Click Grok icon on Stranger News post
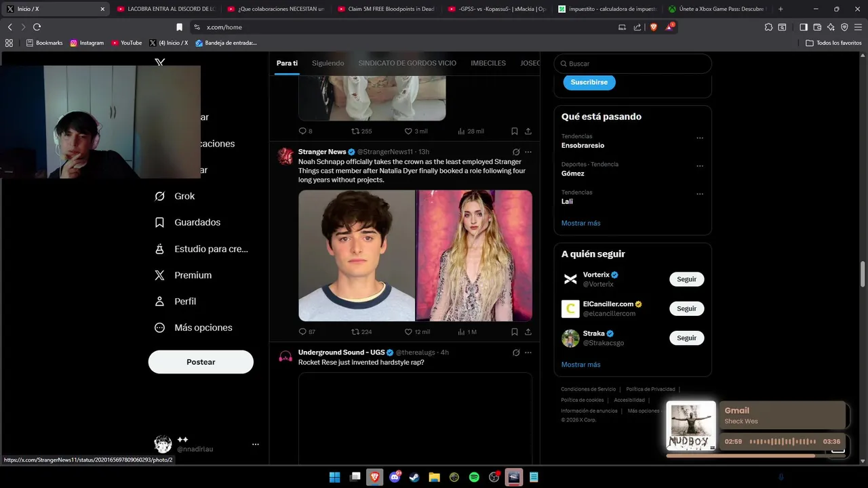Image resolution: width=868 pixels, height=488 pixels. [516, 152]
